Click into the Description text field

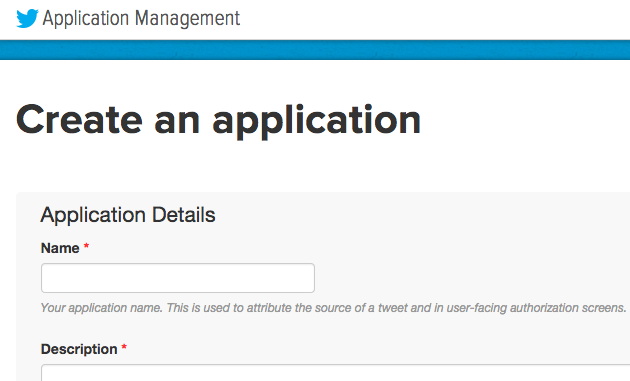[x=335, y=373]
